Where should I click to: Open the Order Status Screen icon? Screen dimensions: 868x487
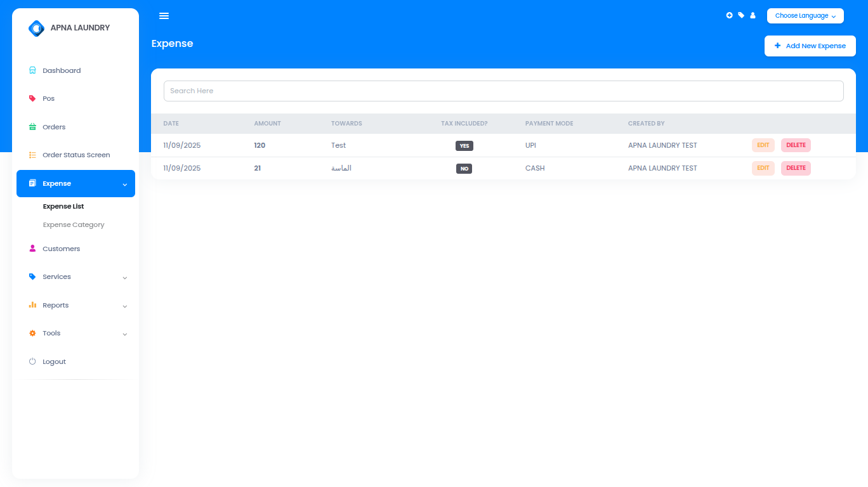coord(32,155)
